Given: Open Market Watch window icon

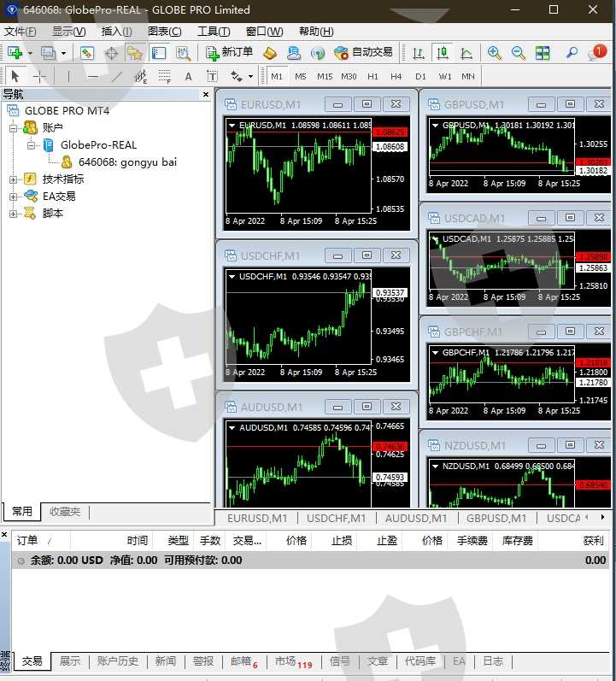Looking at the screenshot, I should [87, 53].
